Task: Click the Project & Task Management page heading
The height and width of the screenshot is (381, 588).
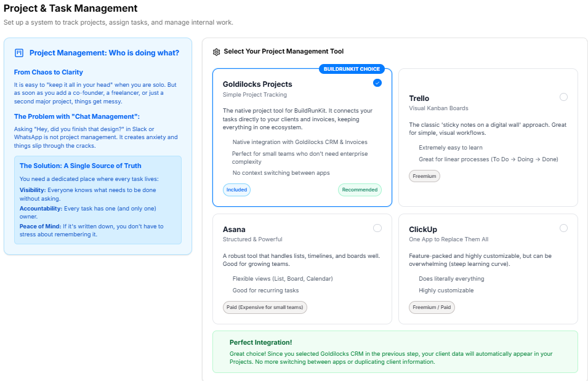Action: point(71,8)
